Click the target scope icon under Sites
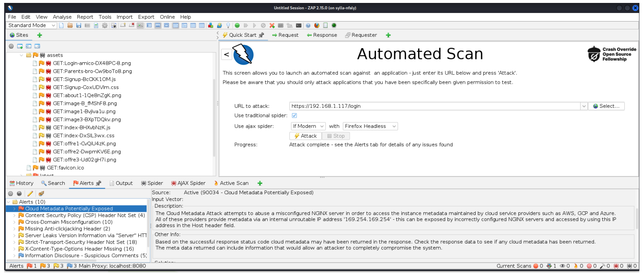Screen dimensions: 644x274 tap(11, 46)
